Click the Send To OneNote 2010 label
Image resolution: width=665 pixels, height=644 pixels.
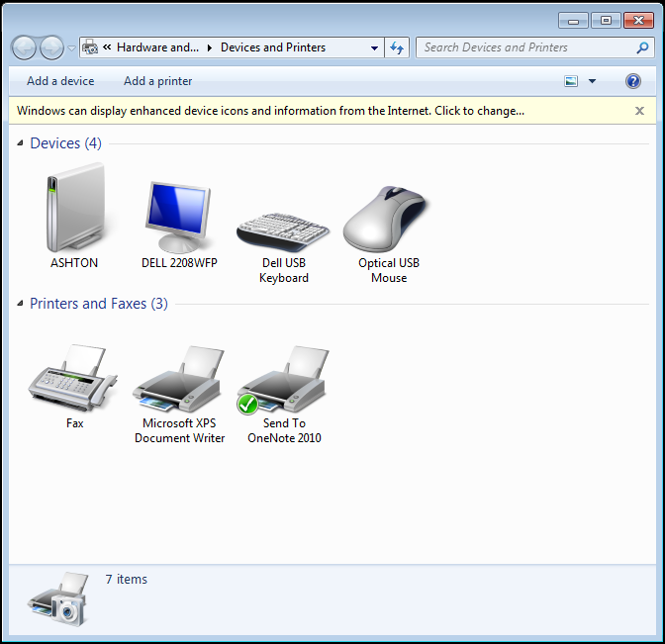284,430
